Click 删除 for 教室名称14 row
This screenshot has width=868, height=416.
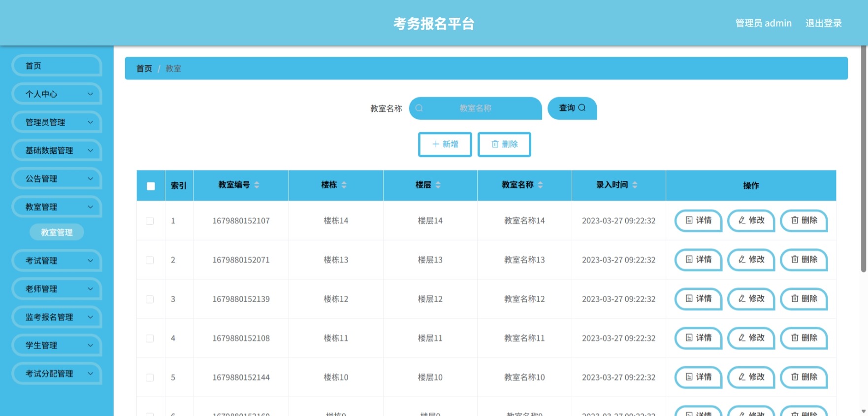coord(804,220)
